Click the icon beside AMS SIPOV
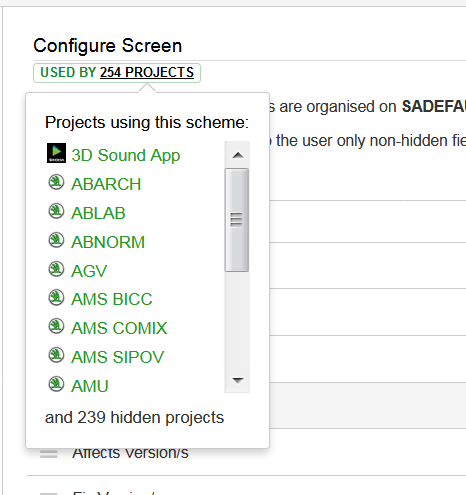Screen dimensions: 466x495 [x=56, y=355]
